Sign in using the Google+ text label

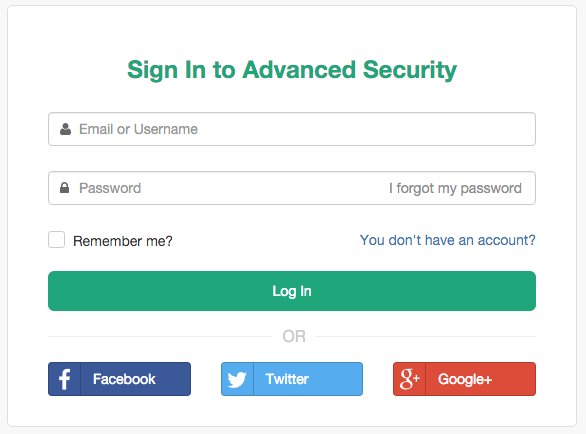(465, 379)
